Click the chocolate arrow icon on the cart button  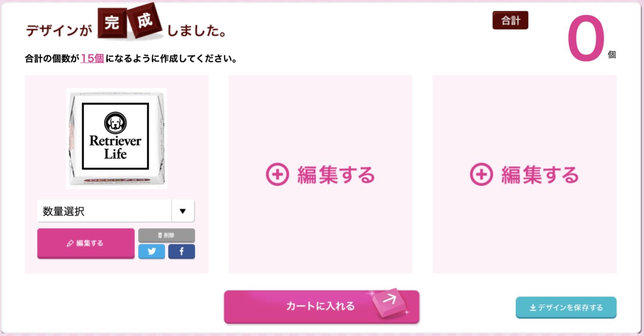[389, 302]
